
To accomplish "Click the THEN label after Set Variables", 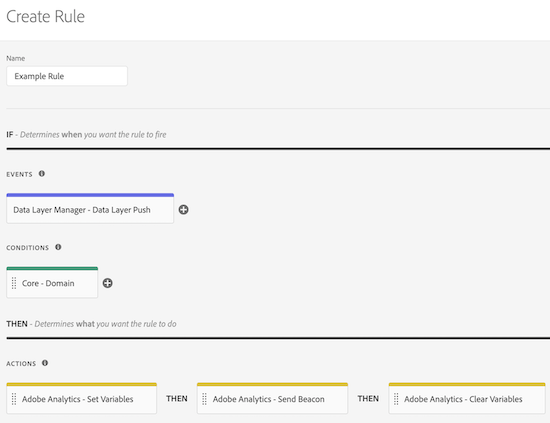I will click(x=177, y=398).
